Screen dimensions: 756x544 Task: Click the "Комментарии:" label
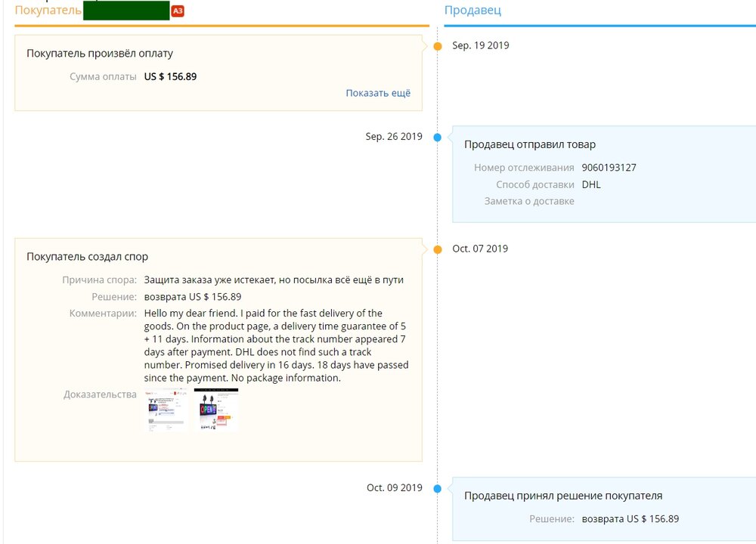pos(103,314)
